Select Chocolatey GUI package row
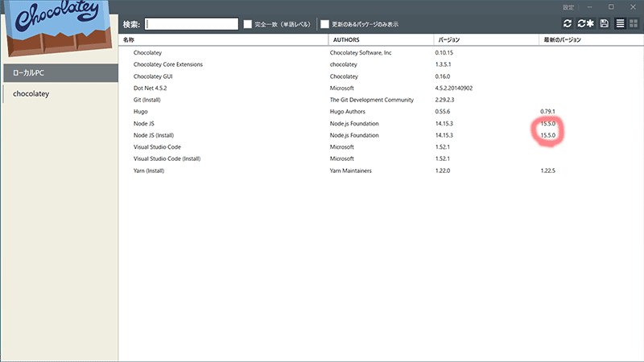644x362 pixels. pos(381,76)
